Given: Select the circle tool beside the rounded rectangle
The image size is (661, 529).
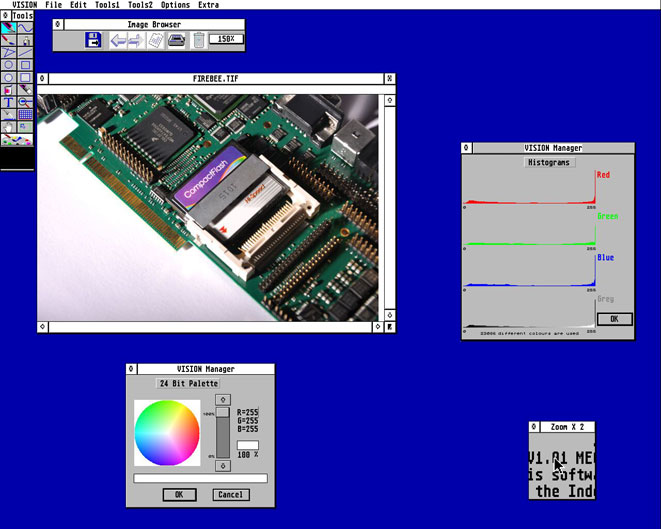Looking at the screenshot, I should 8,78.
